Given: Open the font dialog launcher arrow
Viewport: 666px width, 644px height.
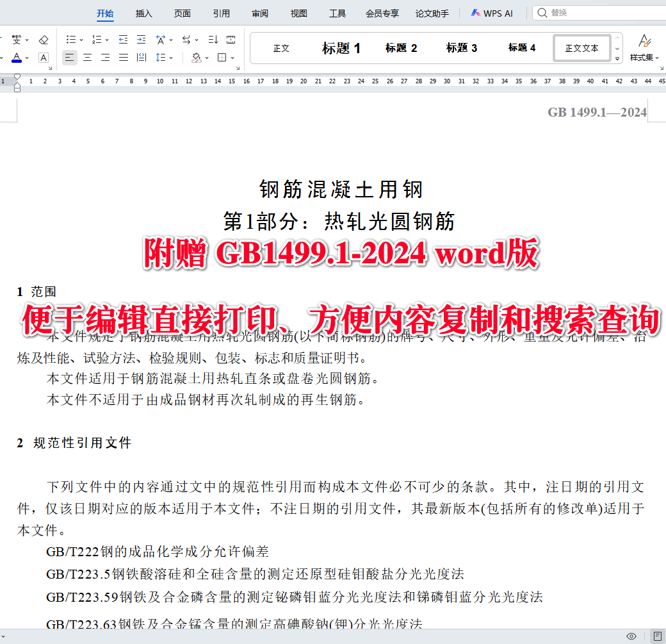Looking at the screenshot, I should click(x=50, y=68).
